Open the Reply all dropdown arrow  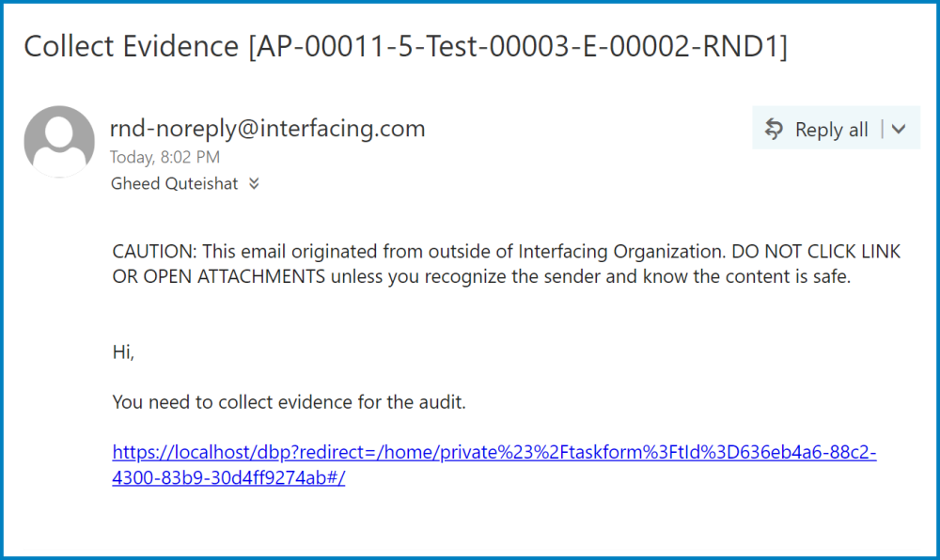[899, 129]
